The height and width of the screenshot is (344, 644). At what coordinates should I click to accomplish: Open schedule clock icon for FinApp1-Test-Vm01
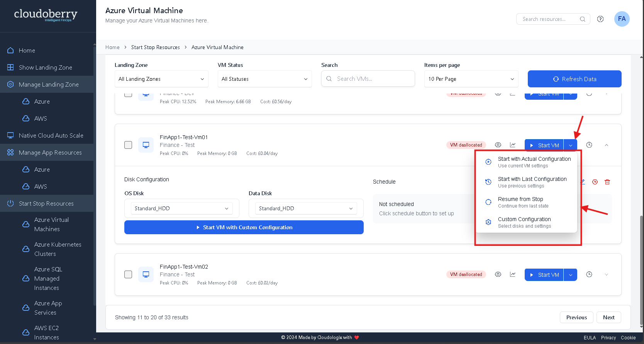coord(589,145)
